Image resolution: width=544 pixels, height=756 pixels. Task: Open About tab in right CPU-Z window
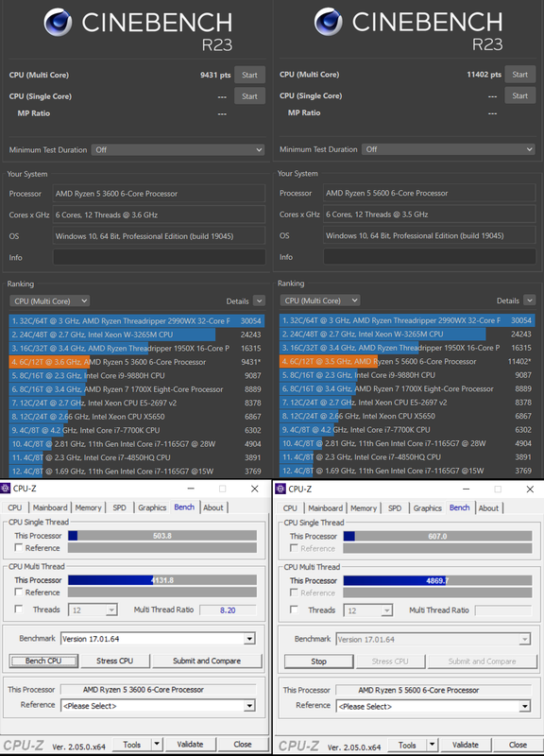[488, 507]
